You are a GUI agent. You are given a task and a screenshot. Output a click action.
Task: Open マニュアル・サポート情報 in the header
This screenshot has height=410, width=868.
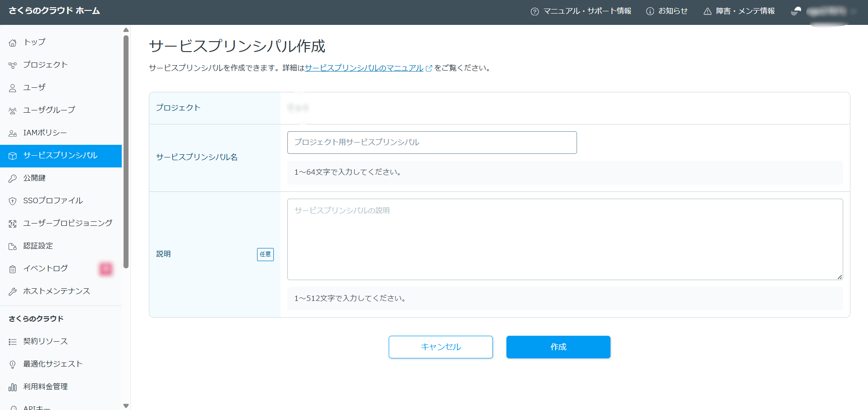point(581,11)
